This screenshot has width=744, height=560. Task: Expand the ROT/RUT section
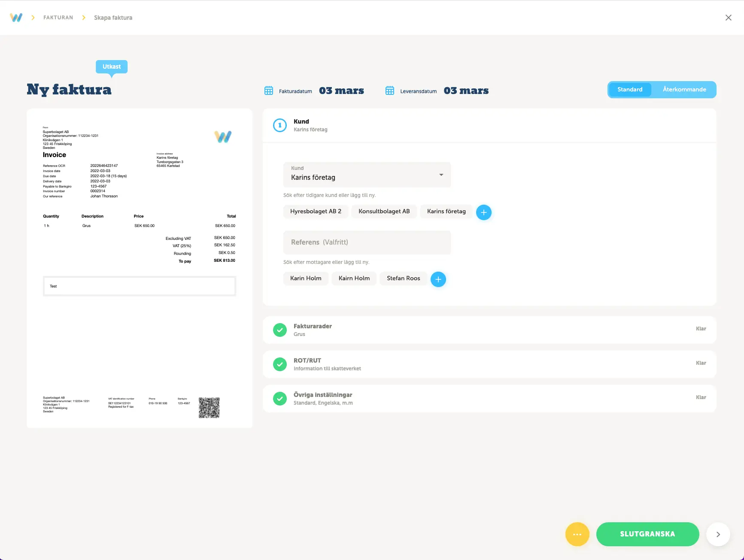[x=489, y=364]
